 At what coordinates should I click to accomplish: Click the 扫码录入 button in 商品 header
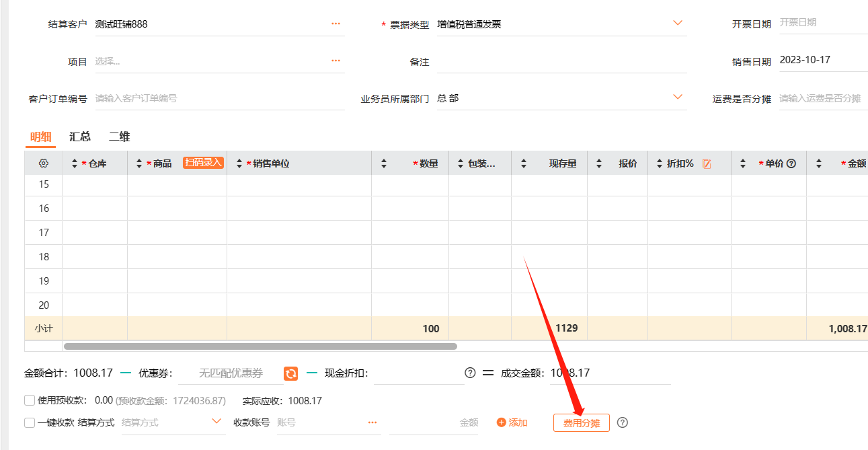click(x=203, y=163)
